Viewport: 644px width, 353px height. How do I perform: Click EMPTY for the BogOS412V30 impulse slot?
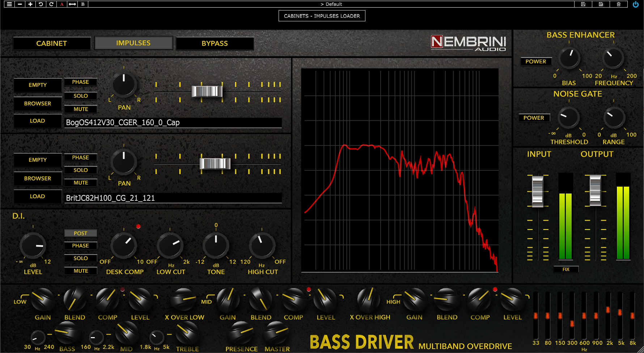(38, 85)
